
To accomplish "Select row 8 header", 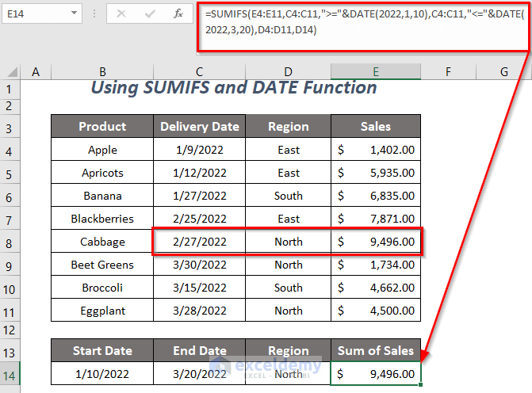I will pos(10,241).
